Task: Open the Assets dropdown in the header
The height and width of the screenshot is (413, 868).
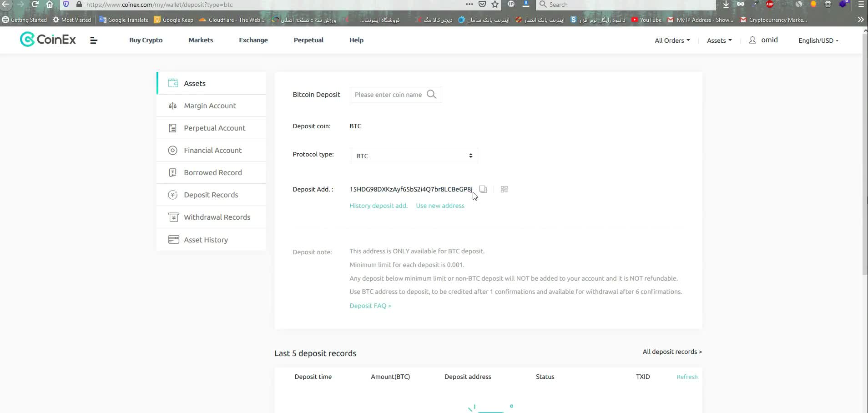Action: 719,40
